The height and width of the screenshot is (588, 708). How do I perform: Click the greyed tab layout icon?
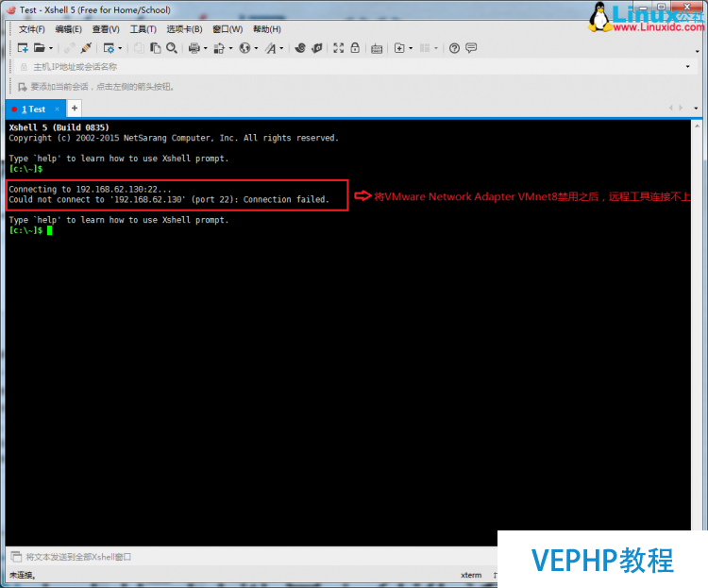pos(425,48)
